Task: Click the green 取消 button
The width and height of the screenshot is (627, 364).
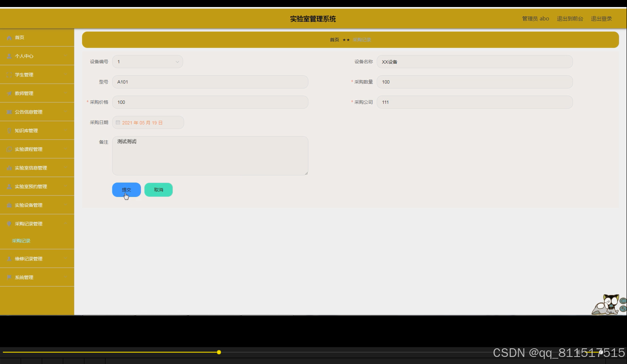Action: 158,190
